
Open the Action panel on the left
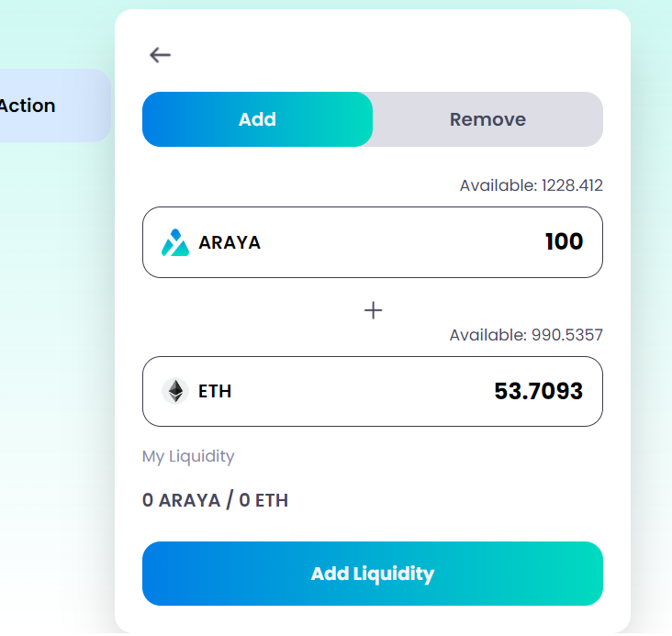point(37,106)
